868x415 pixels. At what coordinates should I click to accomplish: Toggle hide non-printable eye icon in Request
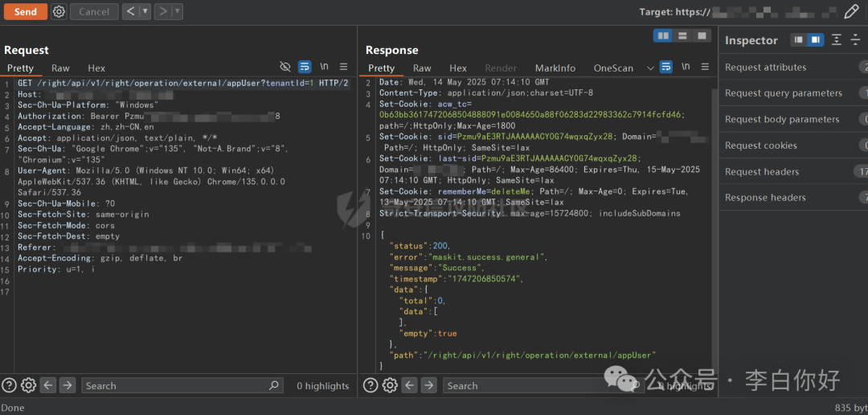click(x=285, y=67)
